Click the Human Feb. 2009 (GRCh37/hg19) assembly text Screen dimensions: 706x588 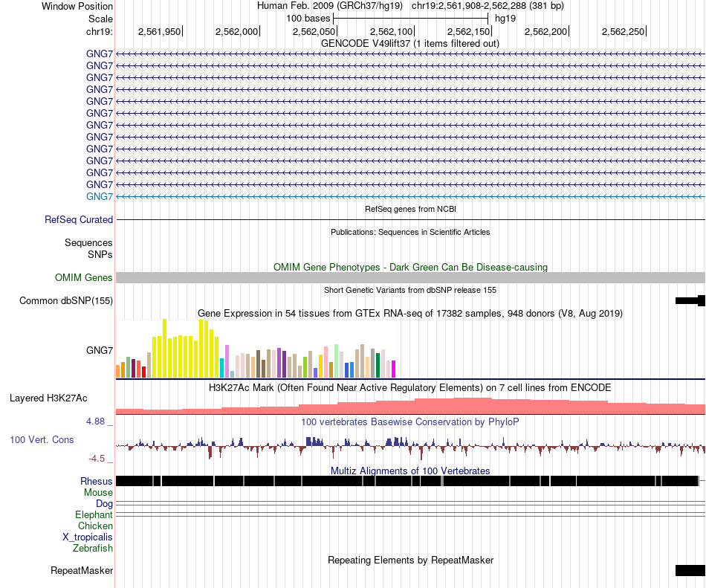coord(329,6)
